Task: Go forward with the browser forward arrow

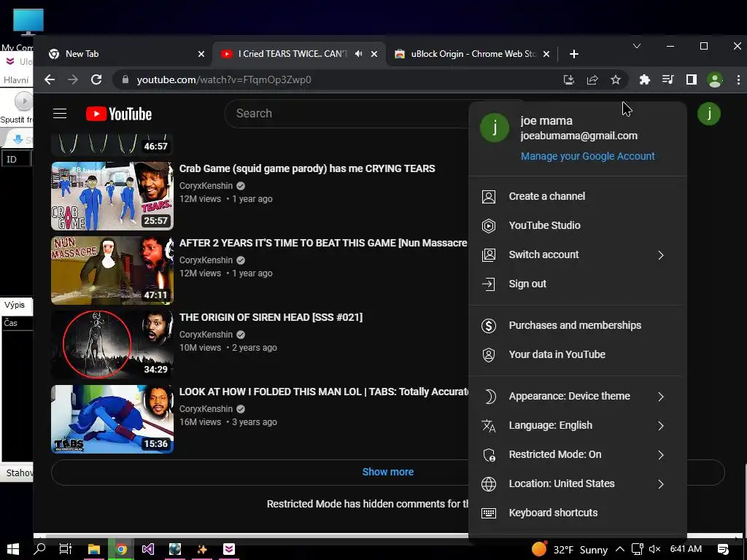Action: (x=73, y=79)
